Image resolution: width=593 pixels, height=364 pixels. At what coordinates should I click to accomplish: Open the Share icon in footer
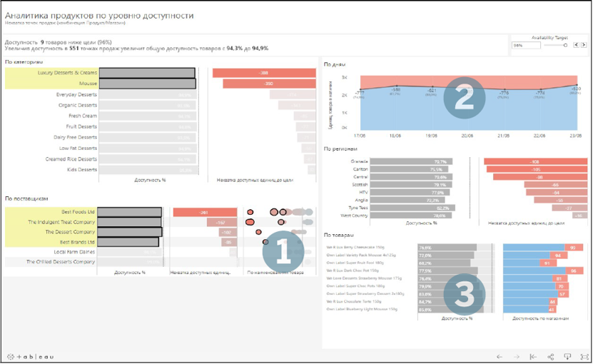[x=551, y=356]
